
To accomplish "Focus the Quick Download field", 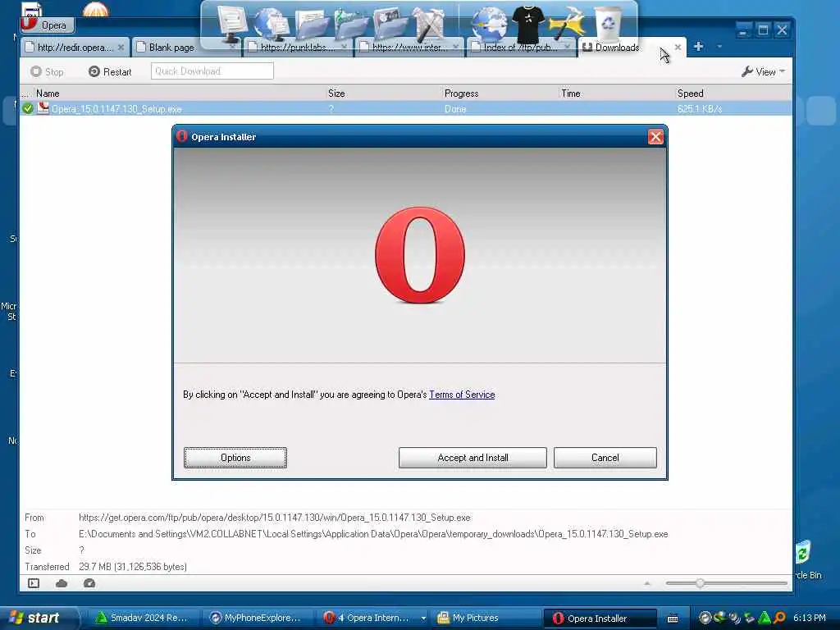I will click(x=212, y=71).
